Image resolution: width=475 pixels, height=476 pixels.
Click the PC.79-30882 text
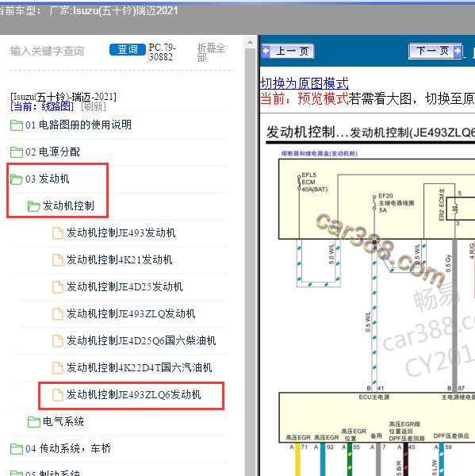(x=162, y=52)
